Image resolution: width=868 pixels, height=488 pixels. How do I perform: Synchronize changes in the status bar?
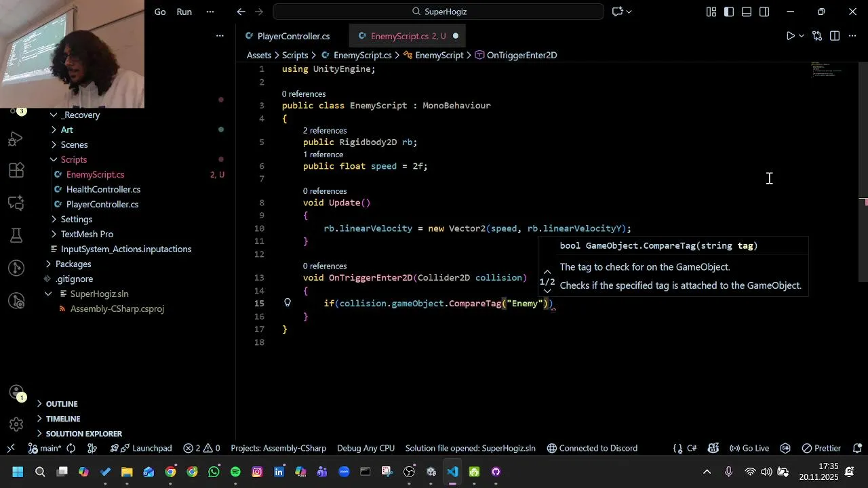point(71,448)
